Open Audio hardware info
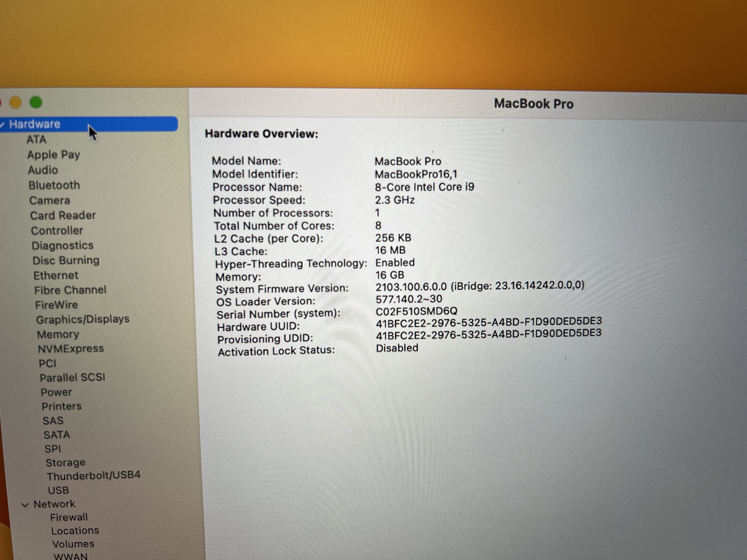Screen dimensions: 747x560 43,170
